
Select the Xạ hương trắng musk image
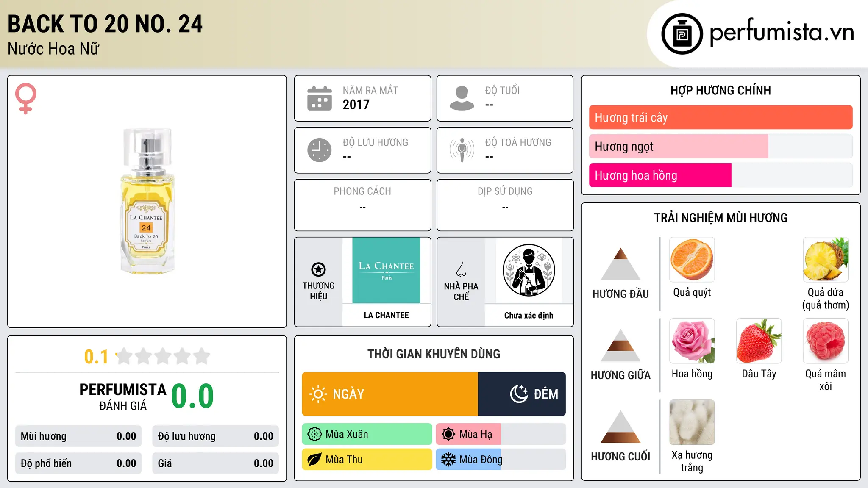click(x=692, y=422)
